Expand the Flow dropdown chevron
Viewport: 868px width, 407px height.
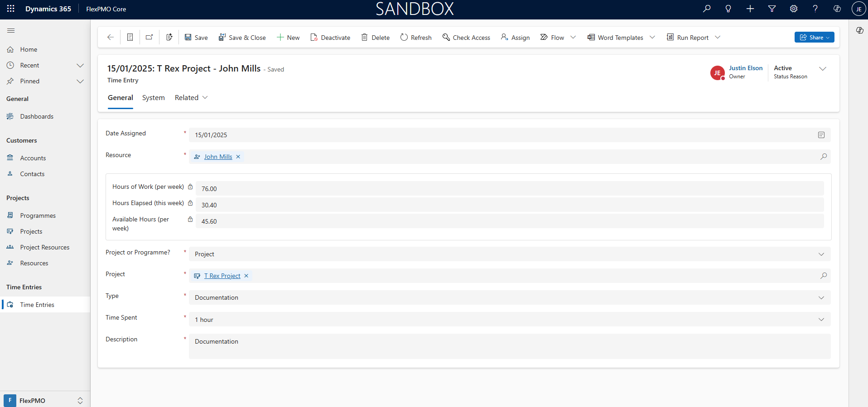(x=573, y=38)
